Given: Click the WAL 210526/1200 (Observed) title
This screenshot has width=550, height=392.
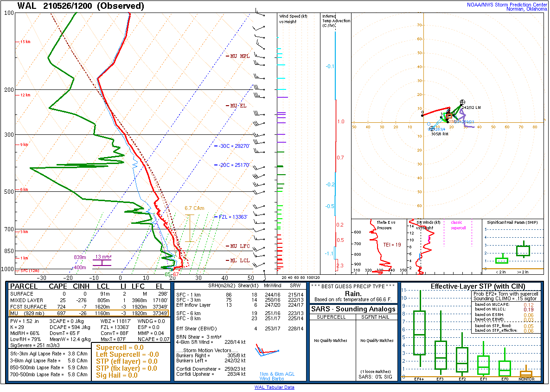Looking at the screenshot, I should pos(81,6).
